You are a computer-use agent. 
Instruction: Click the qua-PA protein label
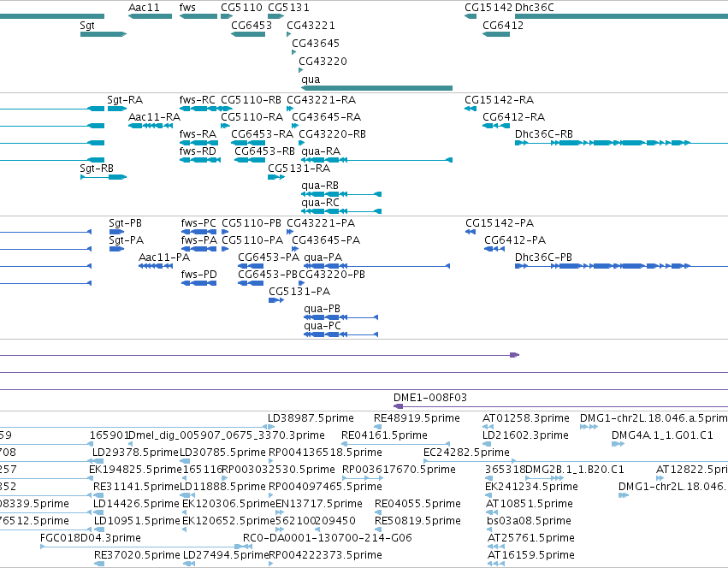[323, 257]
